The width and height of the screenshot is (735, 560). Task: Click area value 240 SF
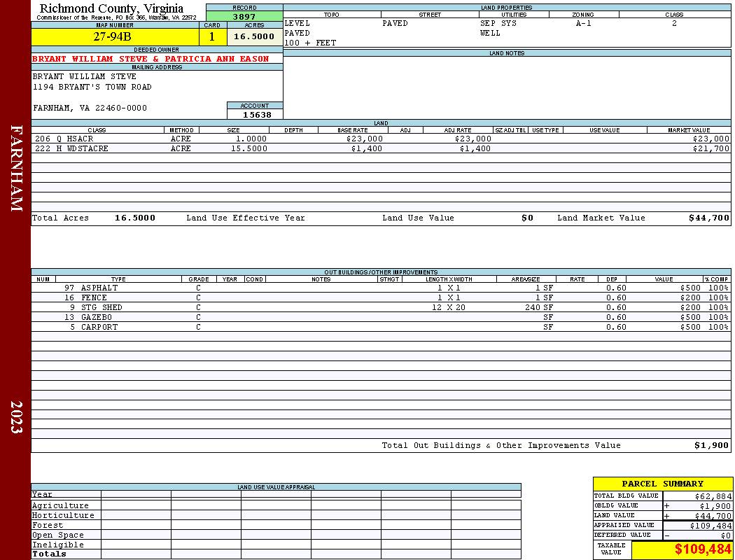tap(539, 307)
